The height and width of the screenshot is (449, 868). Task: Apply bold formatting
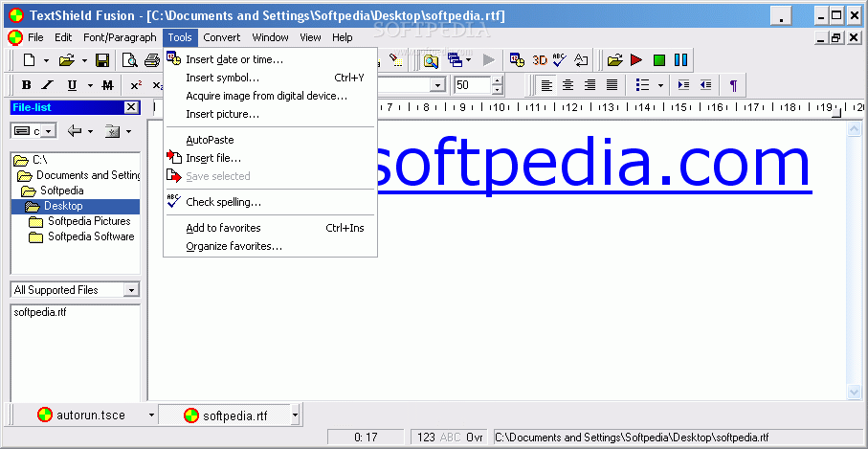(x=26, y=85)
